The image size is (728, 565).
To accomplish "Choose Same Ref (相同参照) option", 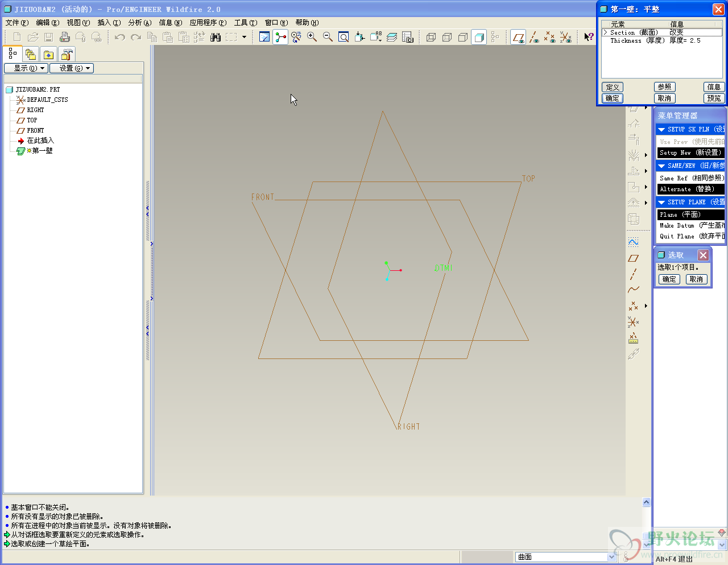I will click(691, 178).
